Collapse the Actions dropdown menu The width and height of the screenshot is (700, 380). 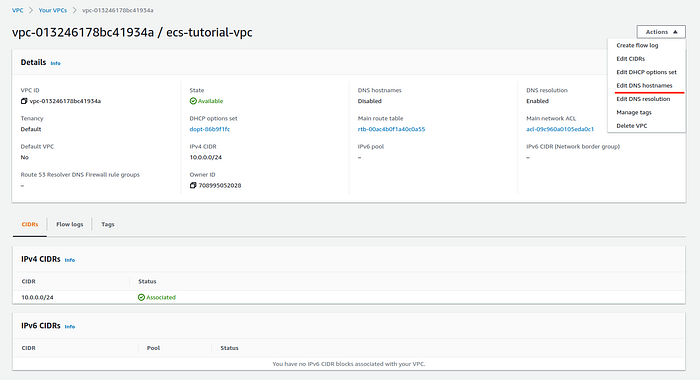click(x=661, y=32)
